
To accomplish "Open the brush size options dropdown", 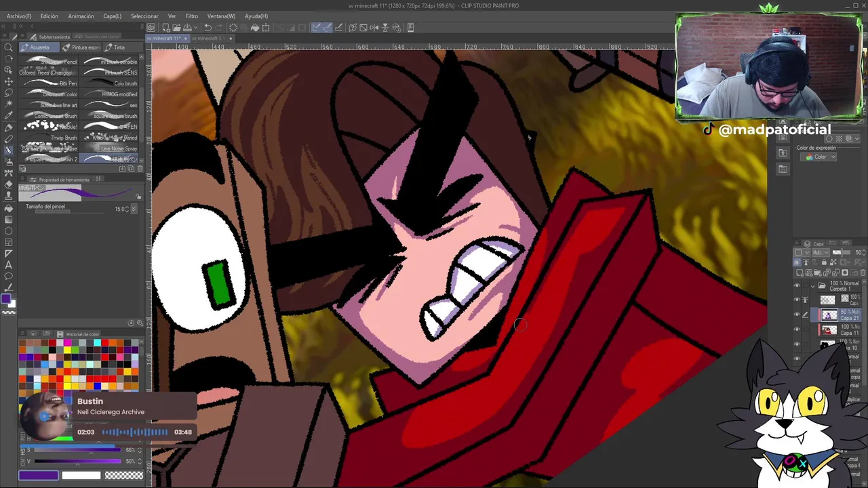I will [134, 209].
